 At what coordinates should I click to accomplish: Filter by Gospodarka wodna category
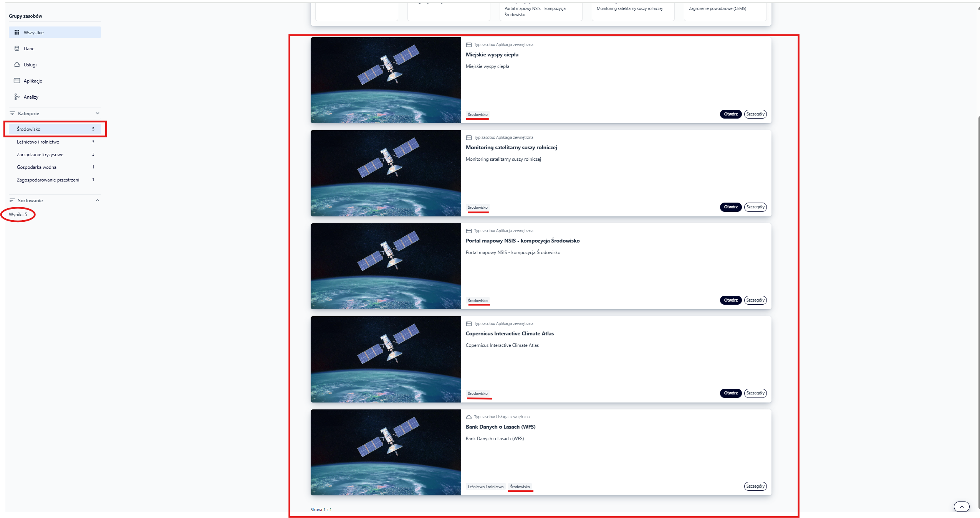pyautogui.click(x=36, y=167)
